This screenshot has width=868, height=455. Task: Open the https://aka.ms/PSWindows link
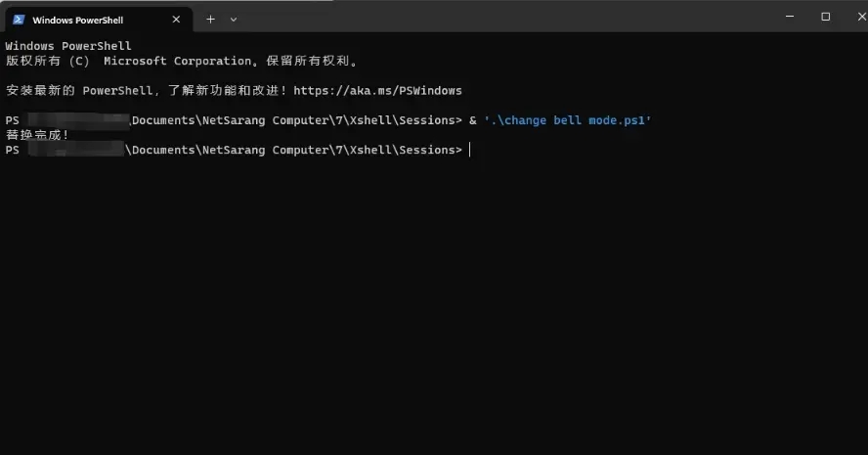377,90
